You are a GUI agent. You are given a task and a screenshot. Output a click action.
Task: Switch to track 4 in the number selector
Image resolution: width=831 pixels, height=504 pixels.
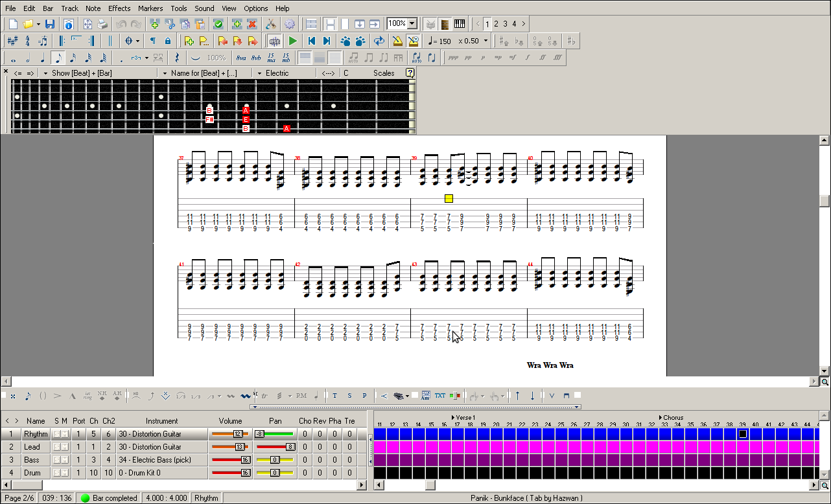coord(514,24)
